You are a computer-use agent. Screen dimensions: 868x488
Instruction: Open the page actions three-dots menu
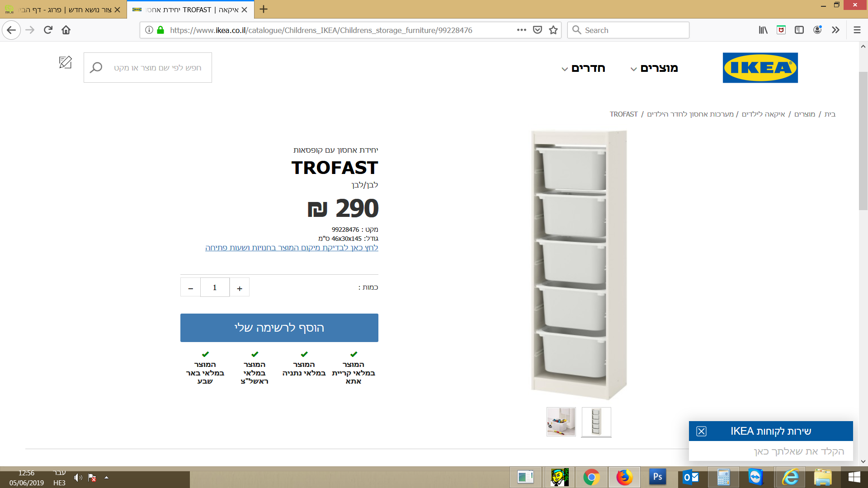(522, 30)
